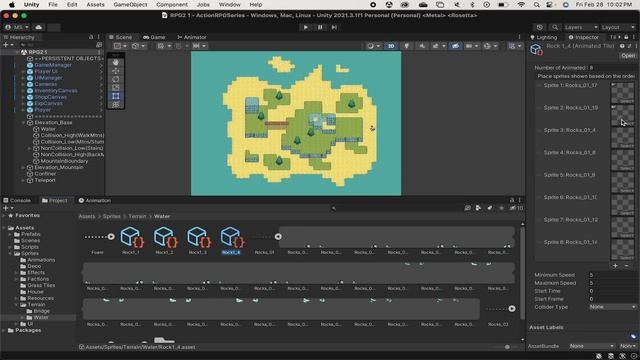Collapse Elevation_Base in Hierarchy

click(23, 122)
